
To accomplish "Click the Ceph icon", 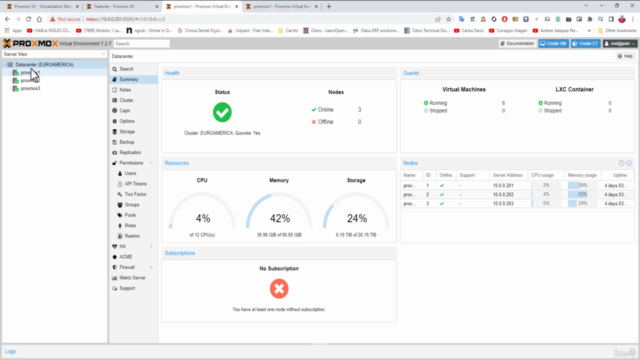I will click(115, 111).
